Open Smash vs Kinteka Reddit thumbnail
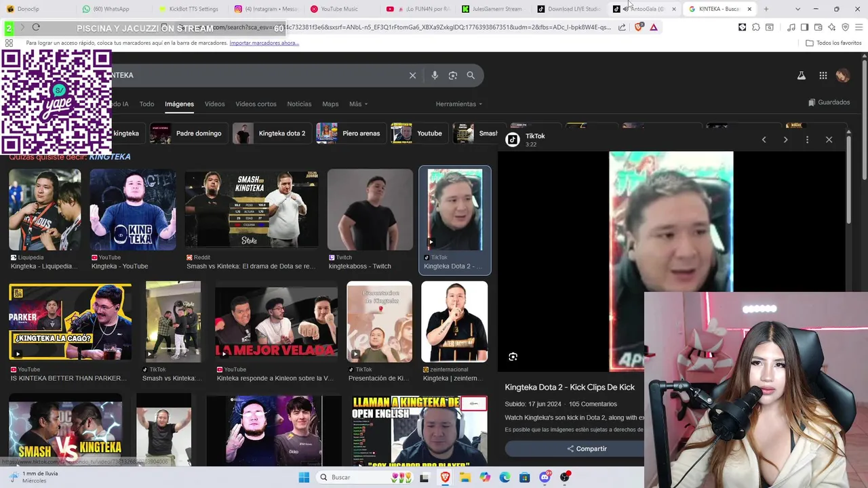 [252, 209]
